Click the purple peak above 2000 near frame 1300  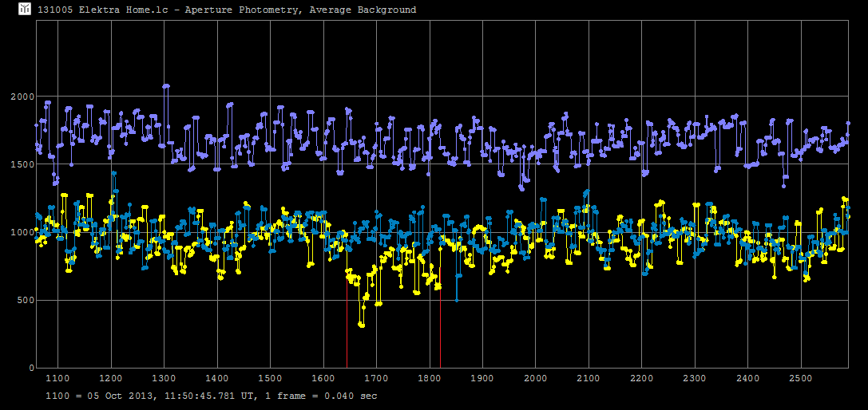click(x=165, y=86)
